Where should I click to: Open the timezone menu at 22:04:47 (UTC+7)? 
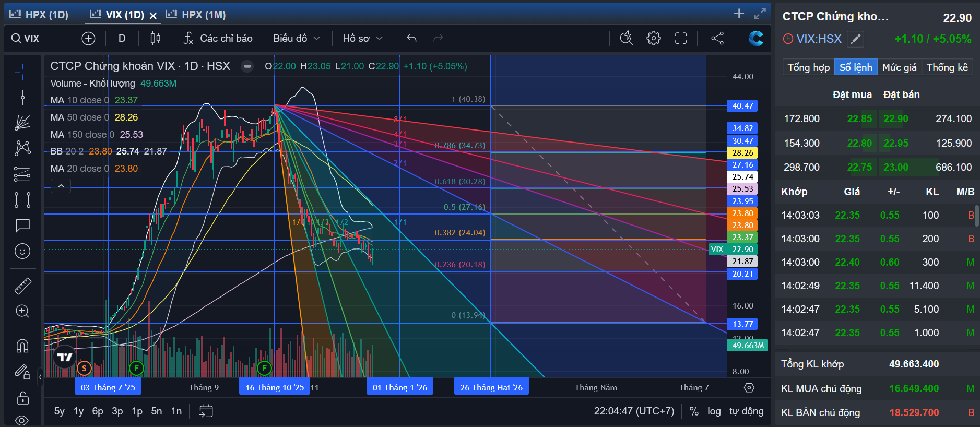pos(634,411)
